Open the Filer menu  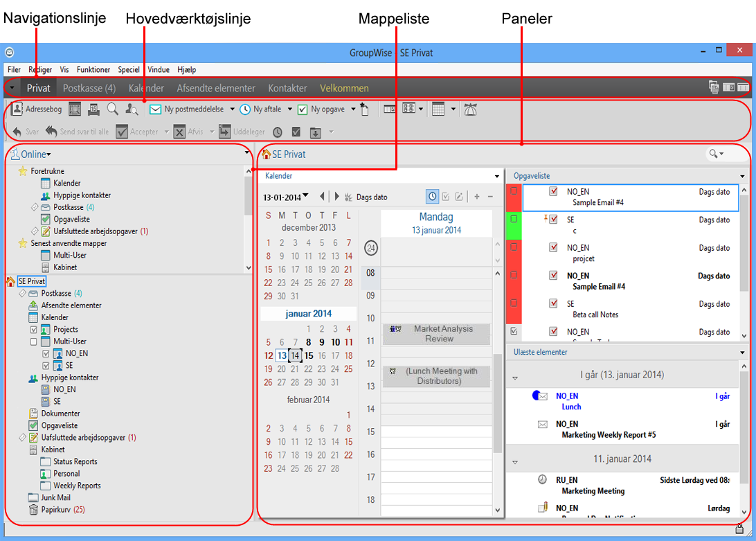[x=14, y=69]
